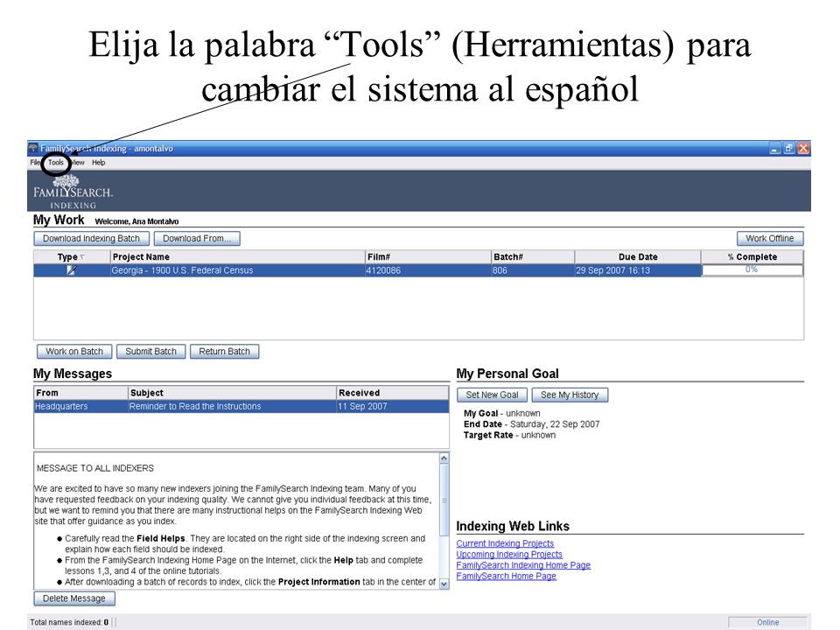Click the Work Offline button

coord(770,239)
